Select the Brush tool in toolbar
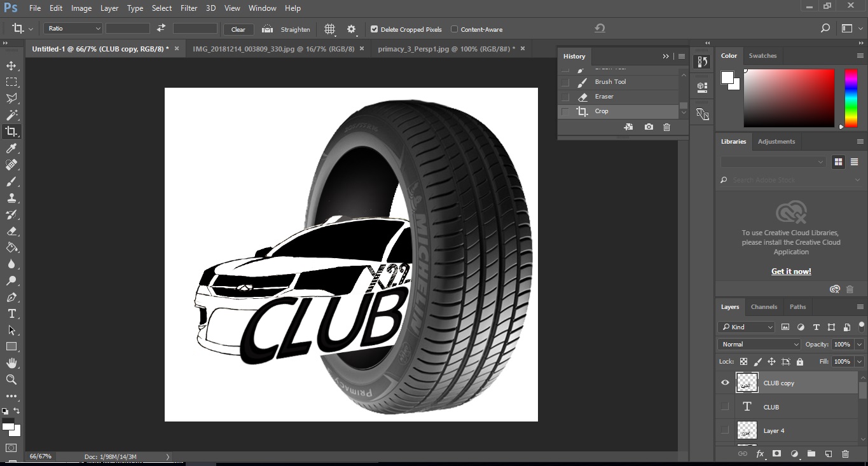Image resolution: width=868 pixels, height=466 pixels. [x=11, y=181]
